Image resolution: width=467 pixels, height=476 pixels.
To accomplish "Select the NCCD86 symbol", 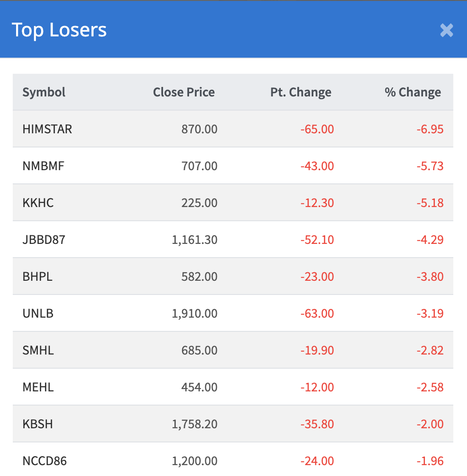I will pos(45,461).
